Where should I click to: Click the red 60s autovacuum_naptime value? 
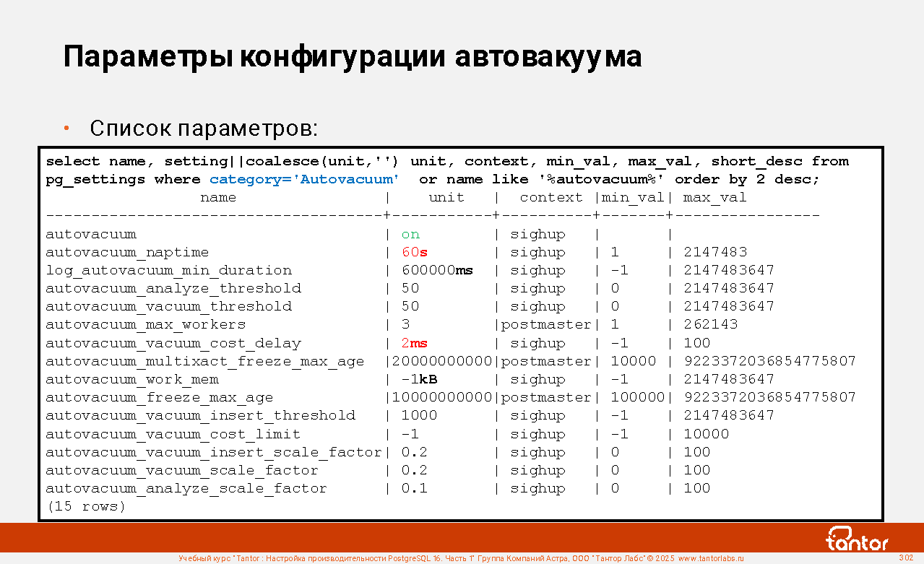(x=415, y=252)
